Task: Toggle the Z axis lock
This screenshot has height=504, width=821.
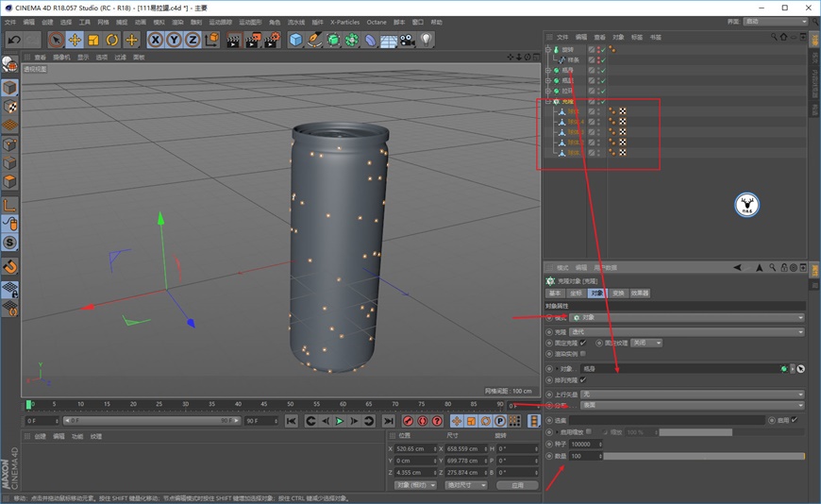Action: [x=193, y=40]
